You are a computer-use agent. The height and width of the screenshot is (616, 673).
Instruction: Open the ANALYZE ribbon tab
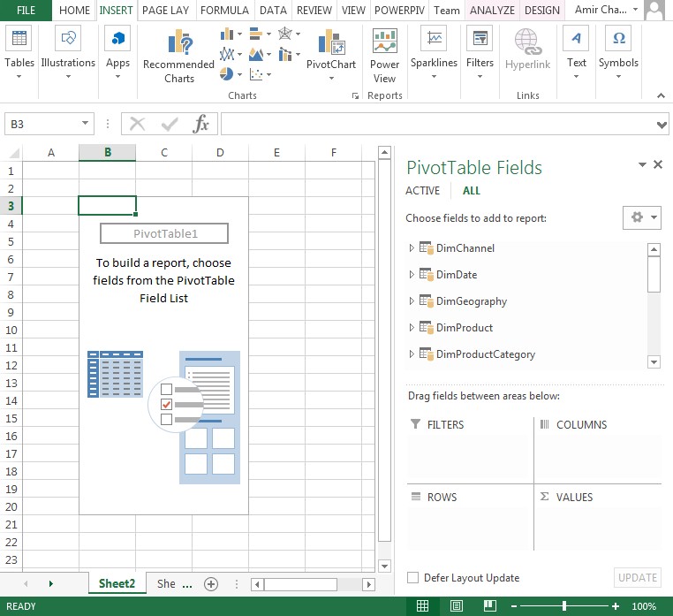pyautogui.click(x=493, y=11)
